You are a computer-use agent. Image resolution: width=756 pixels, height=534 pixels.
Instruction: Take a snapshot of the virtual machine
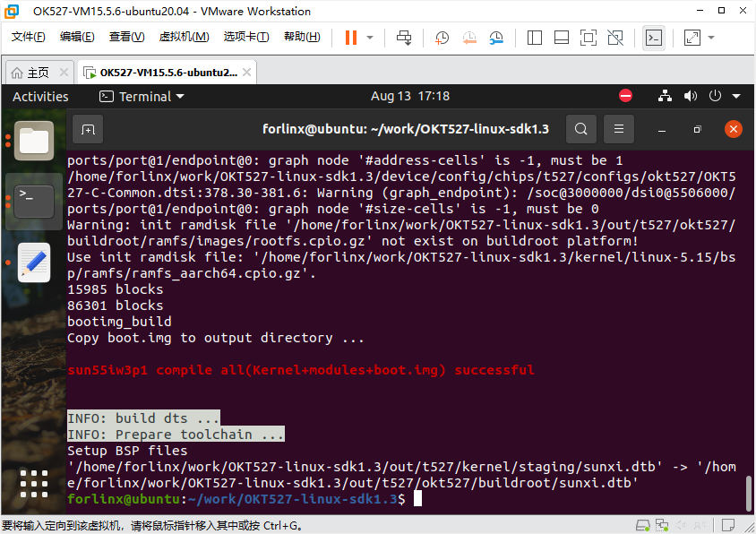tap(442, 38)
